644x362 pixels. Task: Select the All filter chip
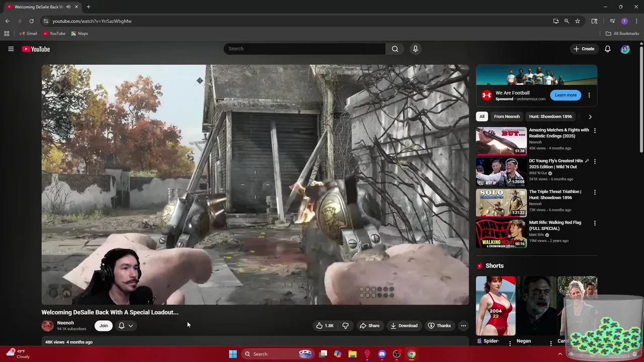[x=482, y=117]
